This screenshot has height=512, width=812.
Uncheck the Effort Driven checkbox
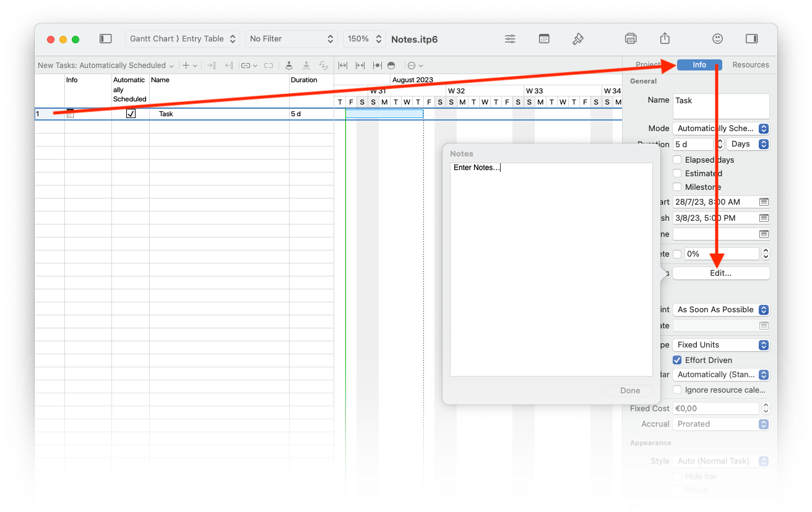click(x=677, y=360)
